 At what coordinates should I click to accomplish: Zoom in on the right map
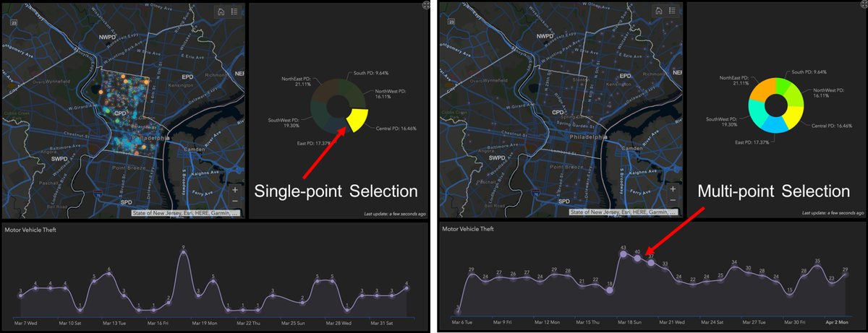pos(671,189)
